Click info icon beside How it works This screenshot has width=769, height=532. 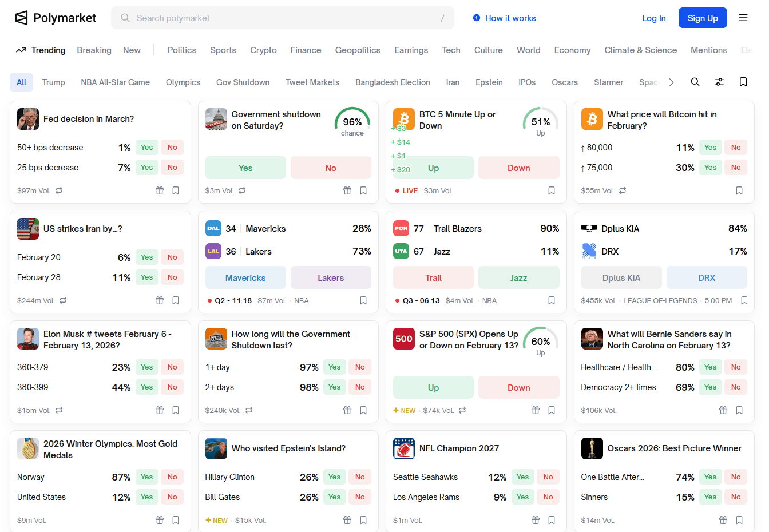click(x=477, y=18)
